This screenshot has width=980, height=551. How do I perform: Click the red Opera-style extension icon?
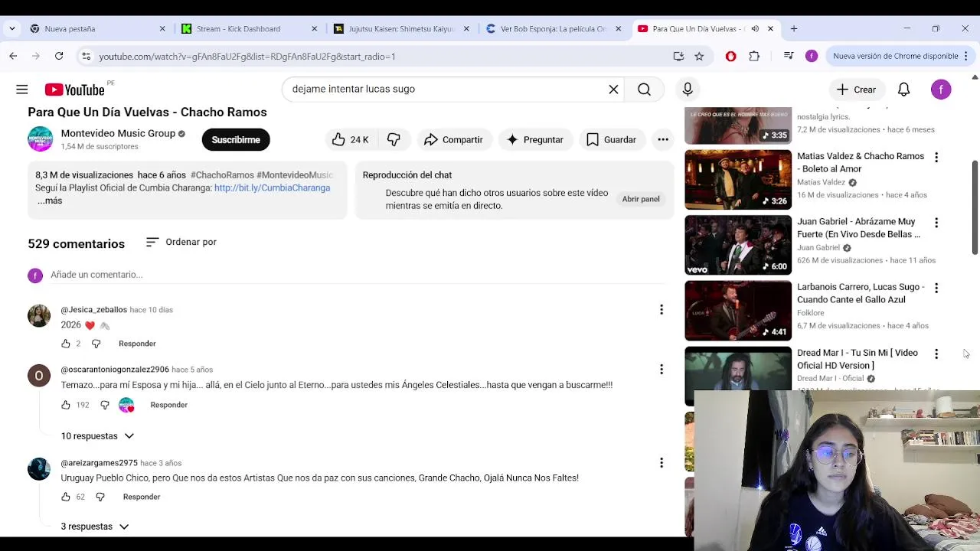(x=730, y=56)
